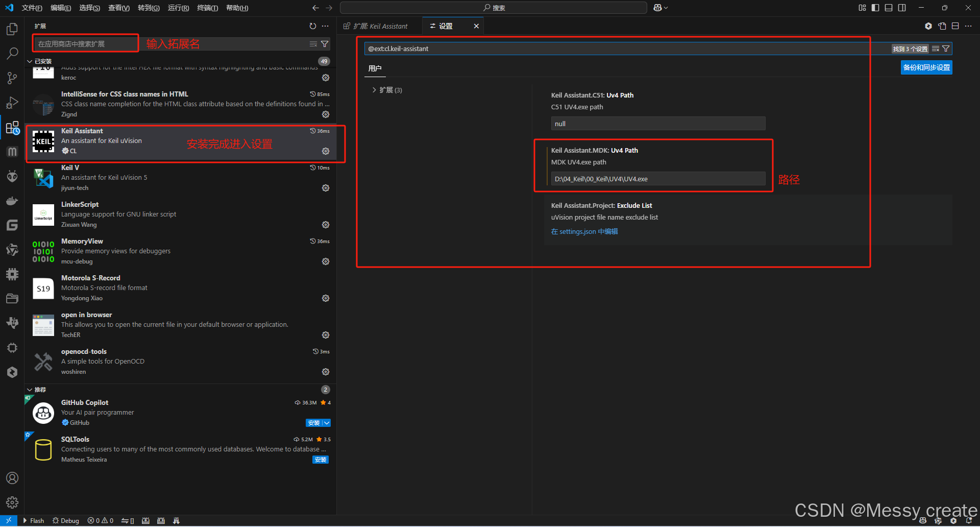Edit the MDK Uv4 Path field
Viewport: 980px width, 527px height.
pos(658,179)
